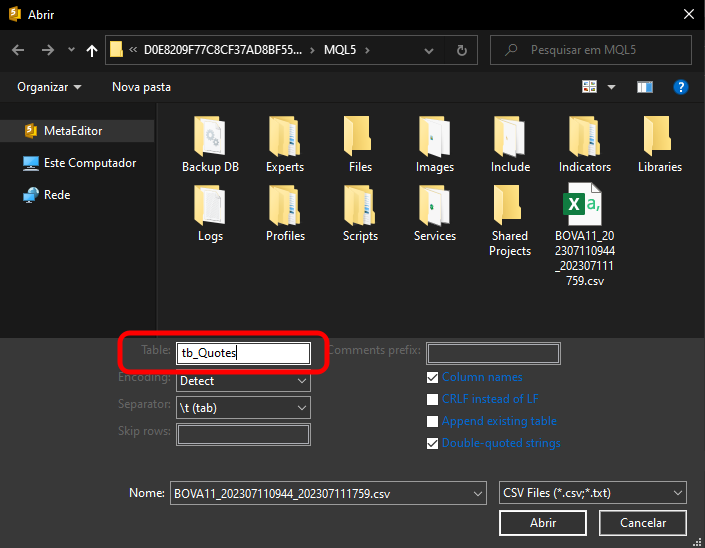
Task: Refresh the current folder view
Action: 461,50
